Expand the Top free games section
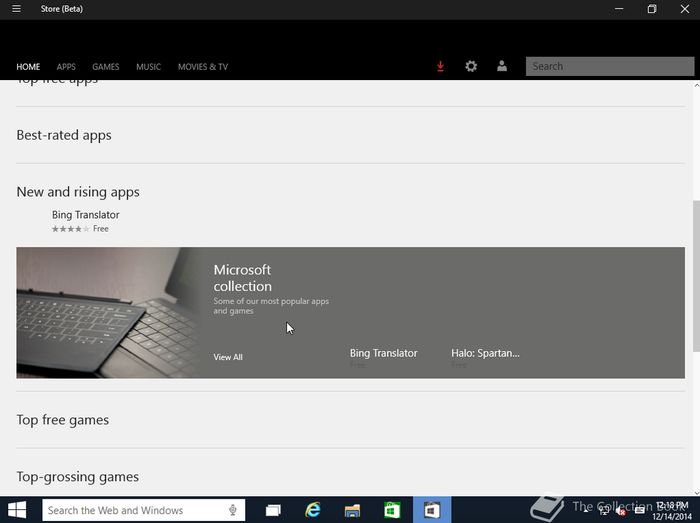Viewport: 700px width, 523px height. pos(63,420)
